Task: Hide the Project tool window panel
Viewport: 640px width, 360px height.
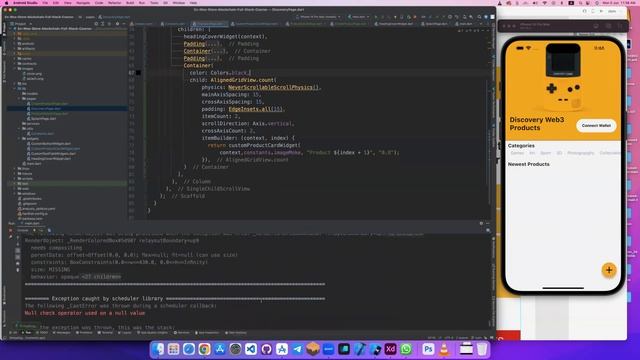Action: click(x=123, y=24)
